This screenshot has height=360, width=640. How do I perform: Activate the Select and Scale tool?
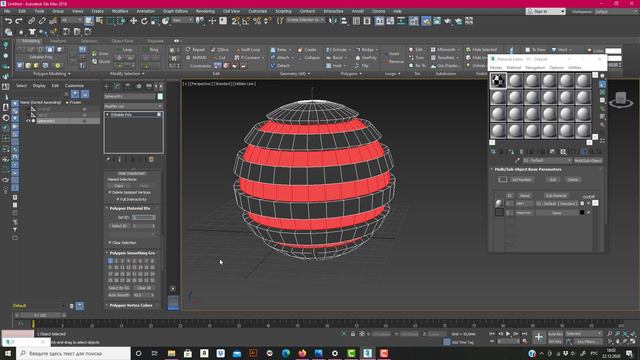(x=155, y=21)
